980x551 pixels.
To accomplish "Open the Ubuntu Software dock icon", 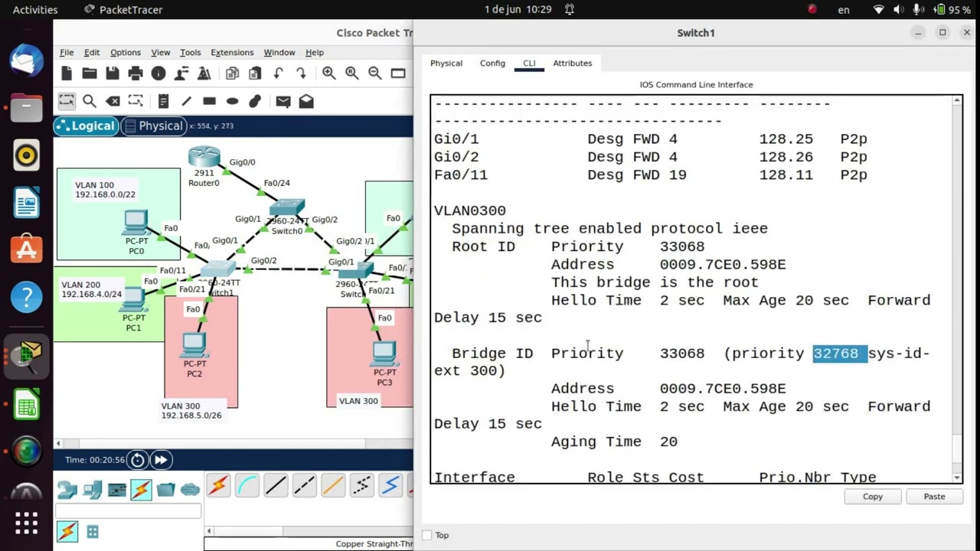I will click(26, 249).
